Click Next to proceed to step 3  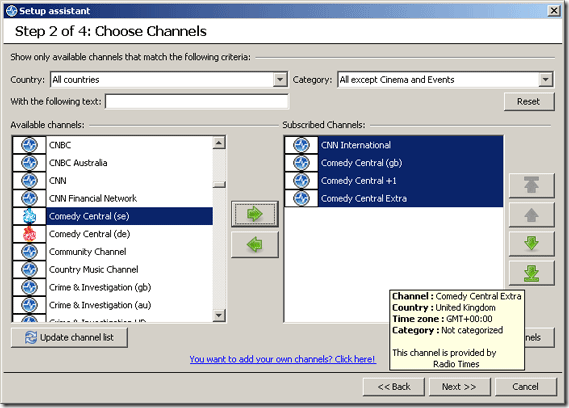[x=459, y=387]
